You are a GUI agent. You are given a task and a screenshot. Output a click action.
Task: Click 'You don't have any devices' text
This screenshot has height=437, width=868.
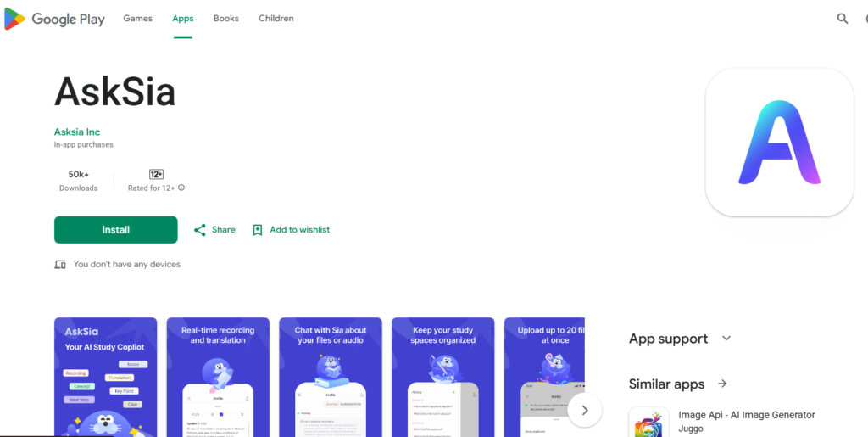coord(127,264)
